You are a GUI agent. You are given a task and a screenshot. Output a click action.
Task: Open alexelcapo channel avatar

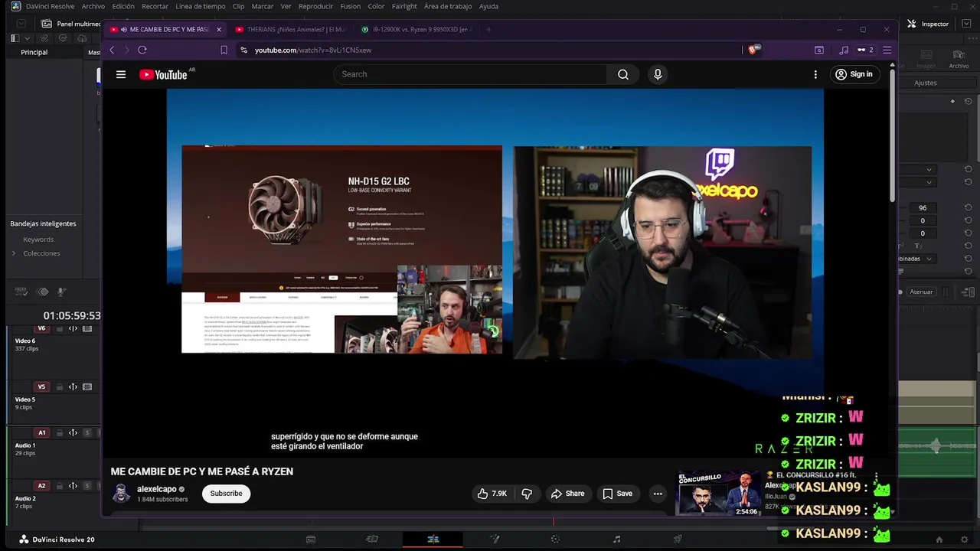[121, 494]
